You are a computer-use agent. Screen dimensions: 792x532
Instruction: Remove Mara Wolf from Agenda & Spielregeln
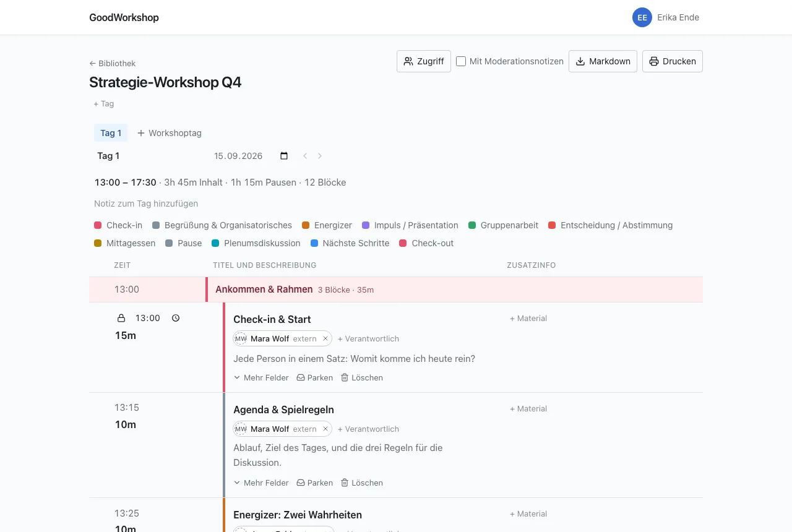pyautogui.click(x=325, y=429)
